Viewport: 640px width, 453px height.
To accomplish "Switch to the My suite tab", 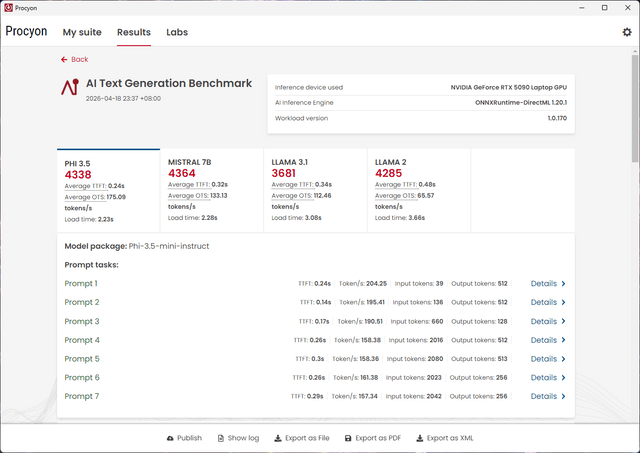I will click(x=82, y=32).
